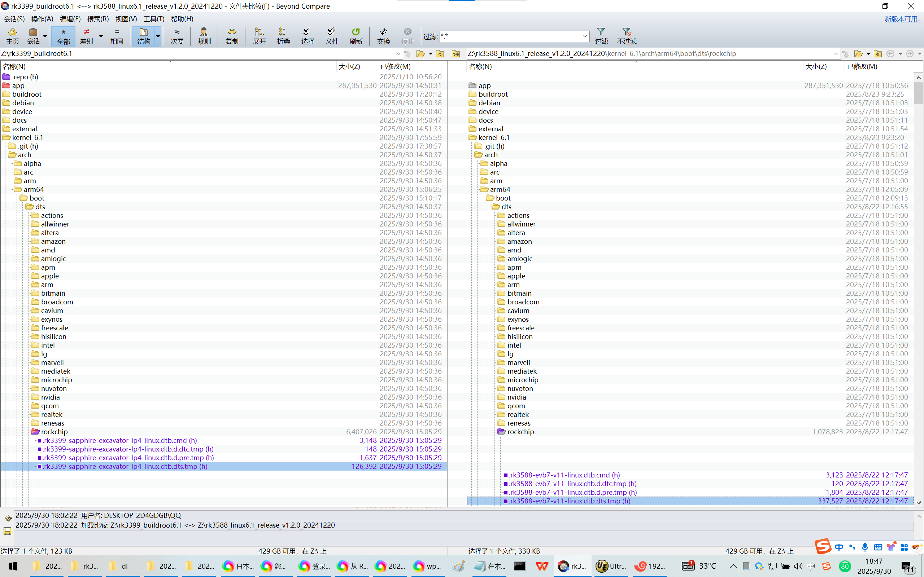The image size is (924, 577).
Task: Open the Tools (工具) menu
Action: (153, 19)
